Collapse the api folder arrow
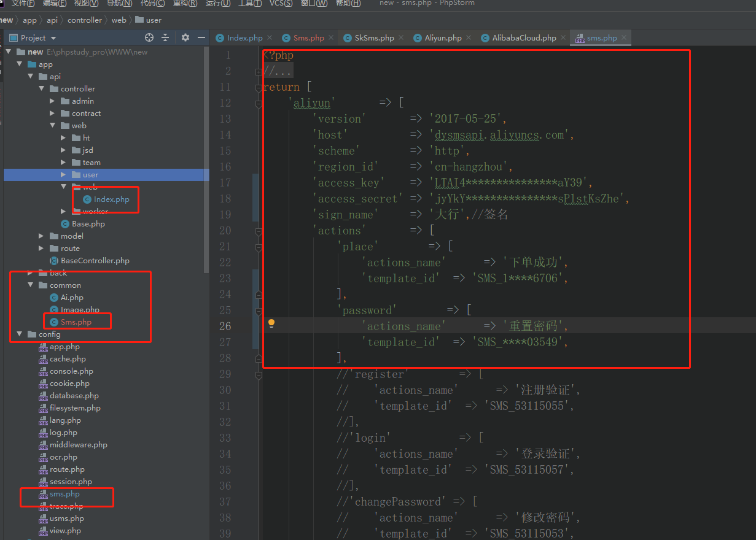Image resolution: width=756 pixels, height=540 pixels. coord(31,77)
